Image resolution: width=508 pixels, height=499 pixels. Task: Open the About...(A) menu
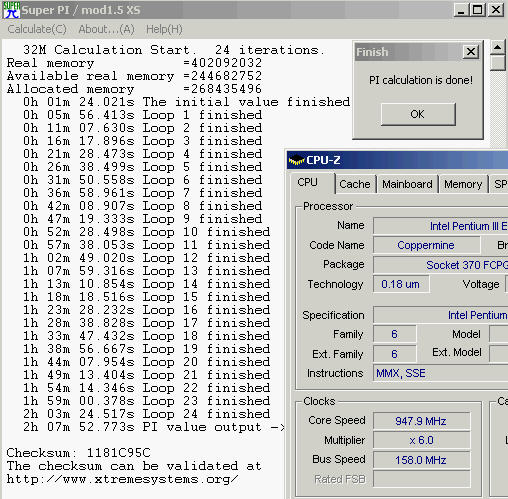point(106,29)
